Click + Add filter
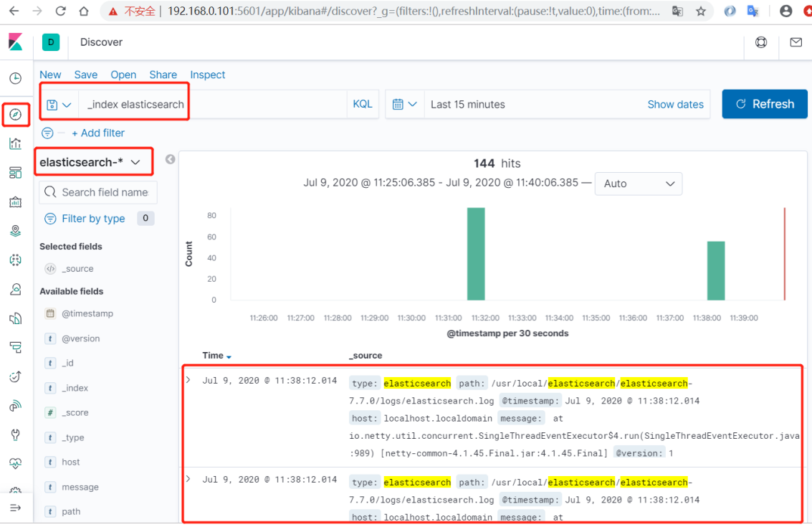The height and width of the screenshot is (527, 812). (x=98, y=133)
